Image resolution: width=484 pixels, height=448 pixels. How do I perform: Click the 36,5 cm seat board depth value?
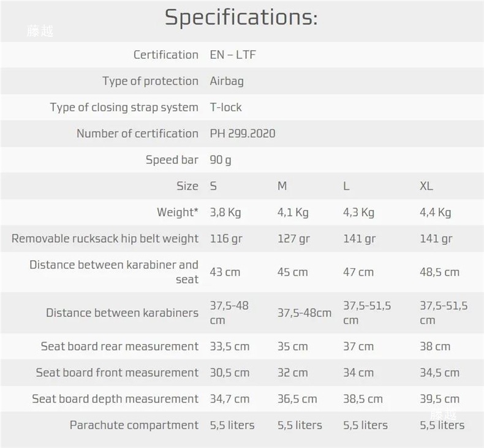point(297,399)
